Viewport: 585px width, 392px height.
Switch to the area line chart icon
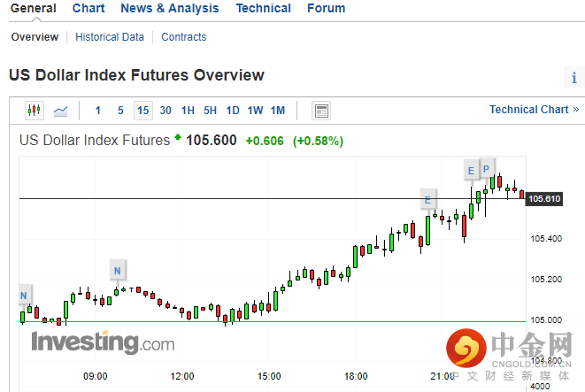click(61, 111)
